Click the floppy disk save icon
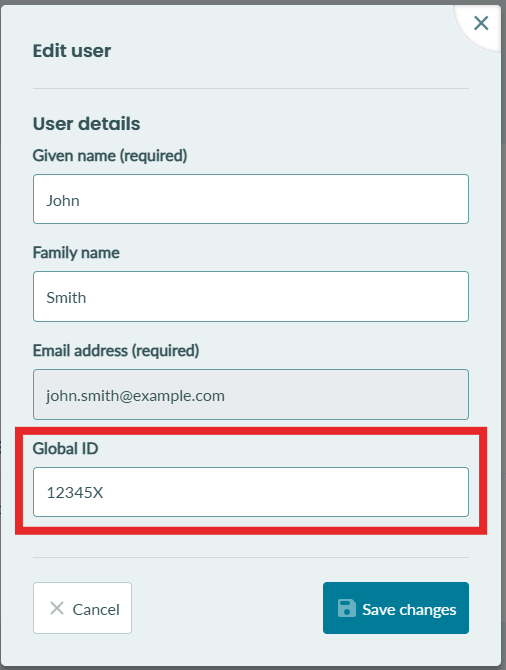Screen dimensions: 506x670 [347, 608]
